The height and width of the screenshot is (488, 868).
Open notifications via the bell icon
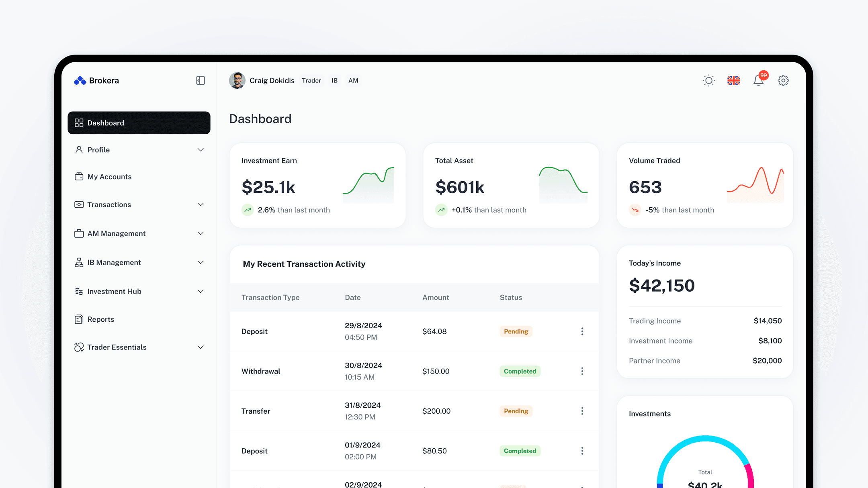click(x=759, y=80)
